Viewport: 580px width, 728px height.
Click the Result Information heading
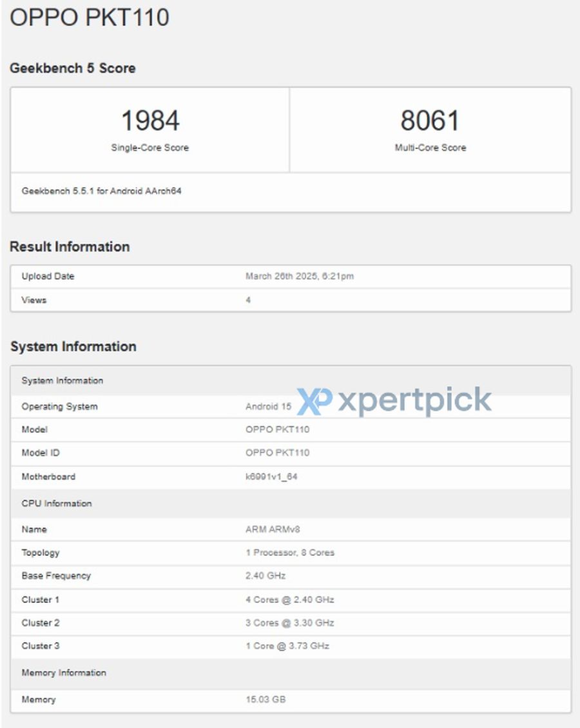point(70,246)
